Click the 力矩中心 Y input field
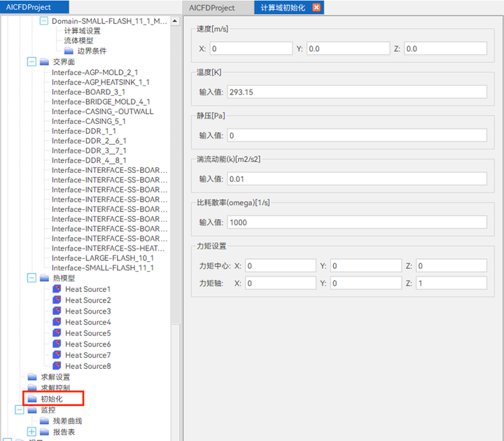 366,266
